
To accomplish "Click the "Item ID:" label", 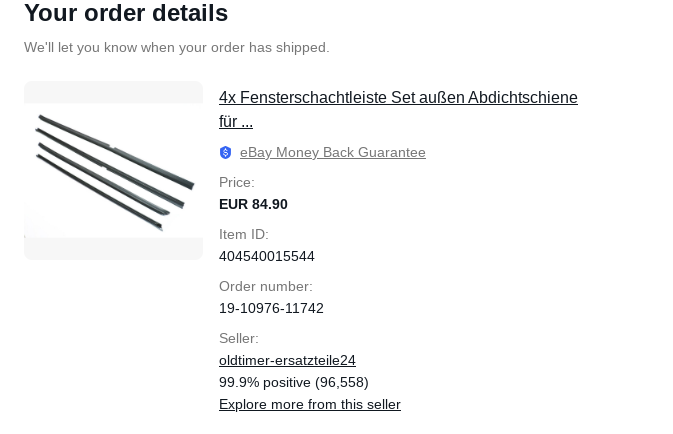I will (x=243, y=234).
